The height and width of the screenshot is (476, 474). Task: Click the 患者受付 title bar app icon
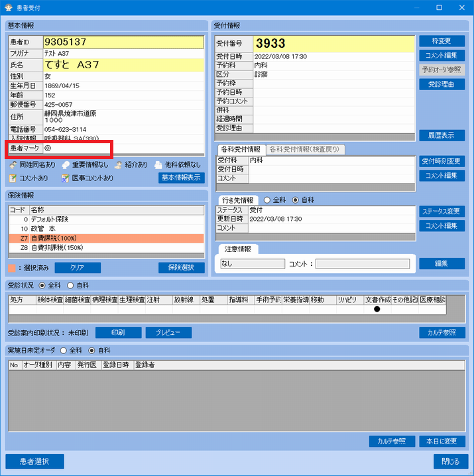(x=8, y=7)
